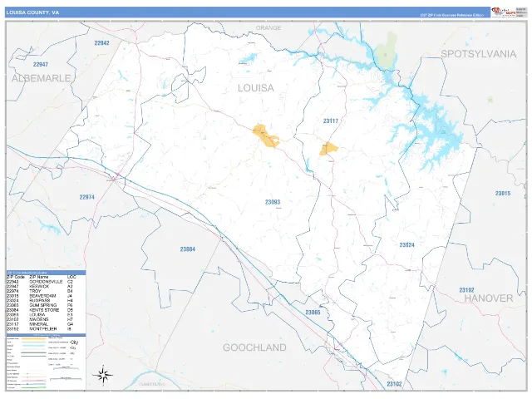Click the map publisher logo in header

tap(503, 12)
